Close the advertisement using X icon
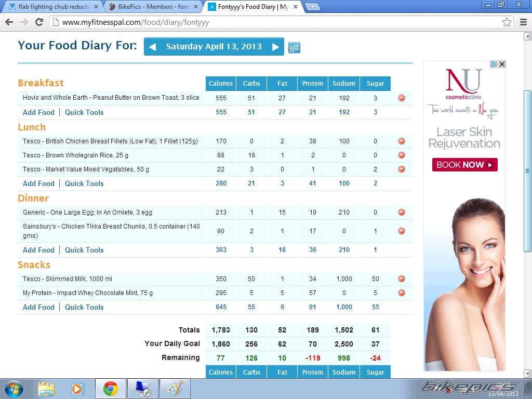532x399 pixels. [502, 64]
